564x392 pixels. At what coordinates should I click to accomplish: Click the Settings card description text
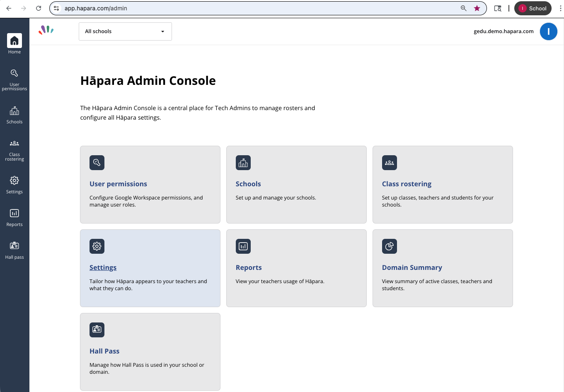(x=148, y=285)
